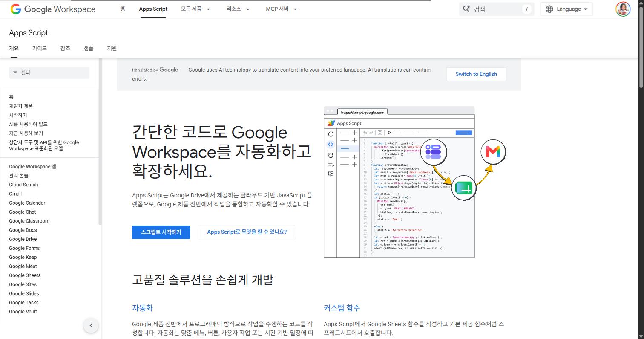Open 개발자 제품 in sidebar
This screenshot has width=644, height=339.
point(21,106)
